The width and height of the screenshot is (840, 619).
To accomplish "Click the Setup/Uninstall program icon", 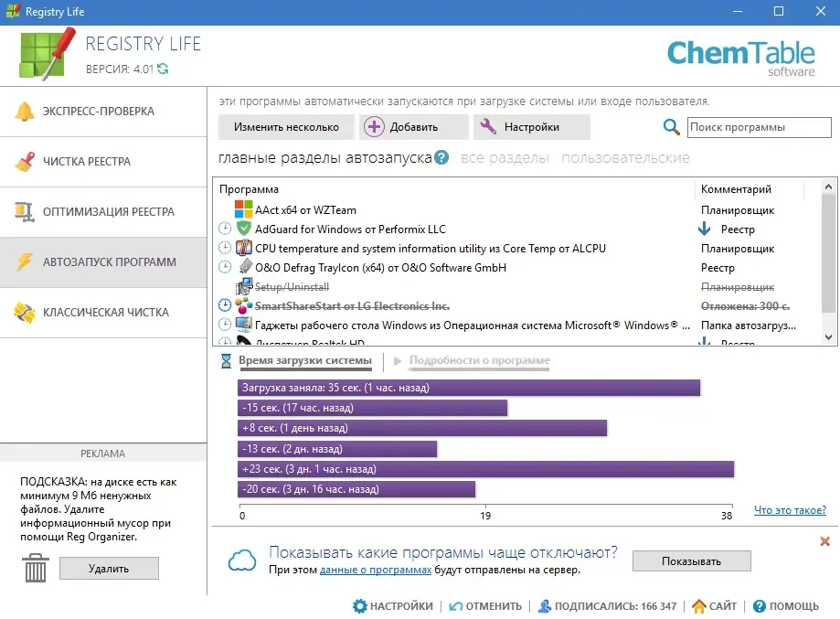I will click(244, 285).
